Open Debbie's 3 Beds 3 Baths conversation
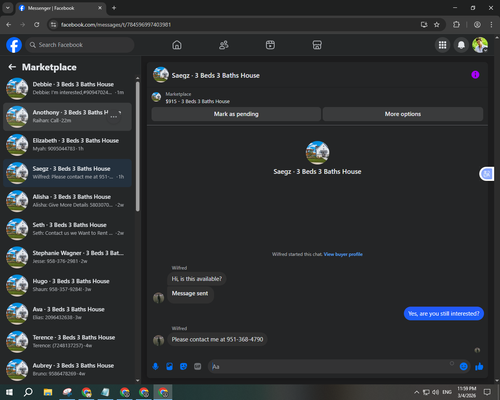Viewport: 500px width, 400px height. pyautogui.click(x=67, y=88)
